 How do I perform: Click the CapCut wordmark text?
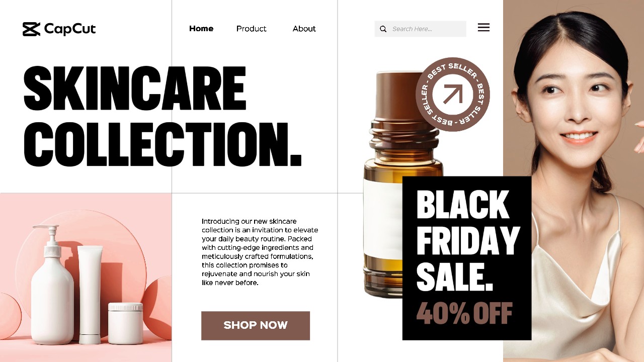tap(70, 29)
